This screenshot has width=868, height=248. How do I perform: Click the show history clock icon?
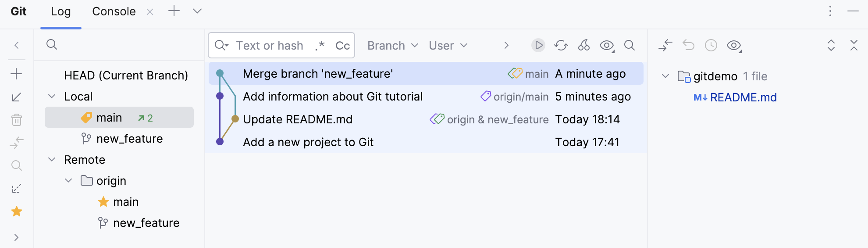click(x=711, y=45)
